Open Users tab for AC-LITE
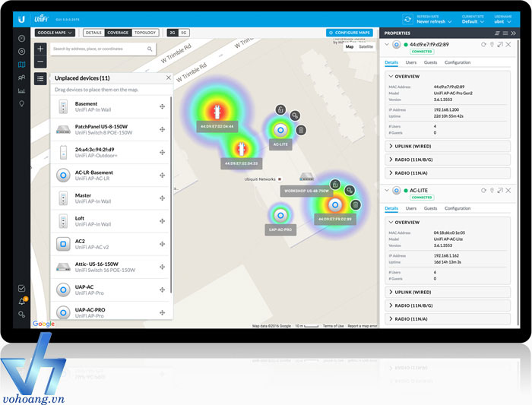 411,208
